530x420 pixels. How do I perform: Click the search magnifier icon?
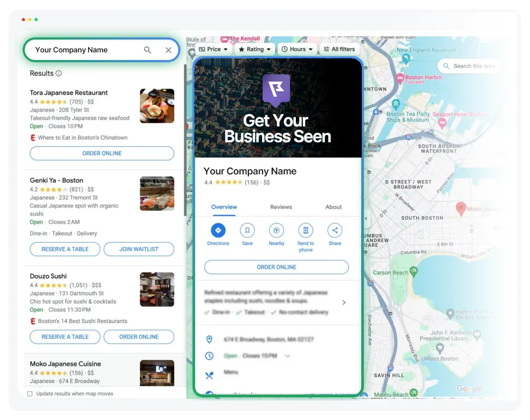[x=148, y=50]
